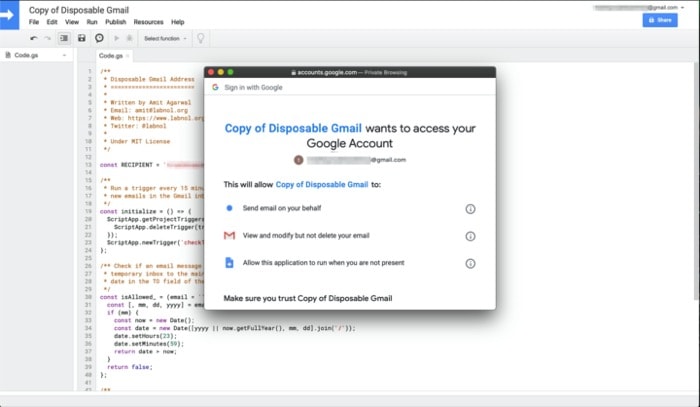The height and width of the screenshot is (407, 700).
Task: Show info for View and modify email permission
Action: pyautogui.click(x=470, y=237)
